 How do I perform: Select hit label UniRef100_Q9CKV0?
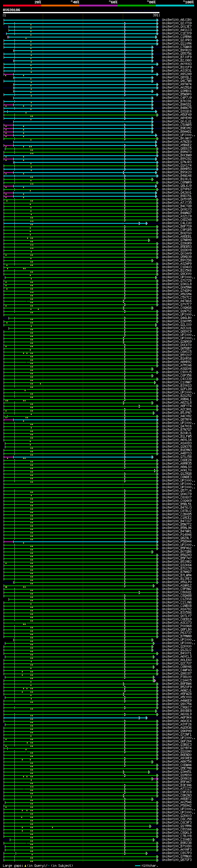point(176,274)
